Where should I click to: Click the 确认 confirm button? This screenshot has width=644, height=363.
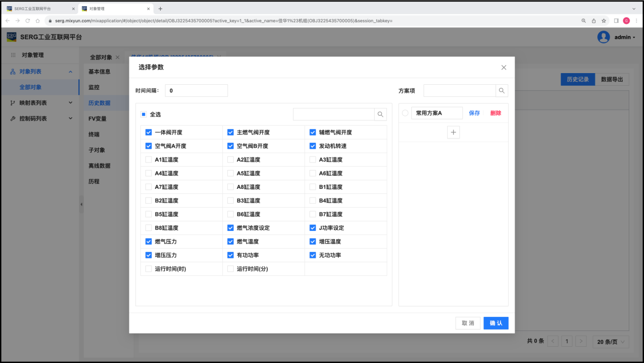(x=496, y=323)
